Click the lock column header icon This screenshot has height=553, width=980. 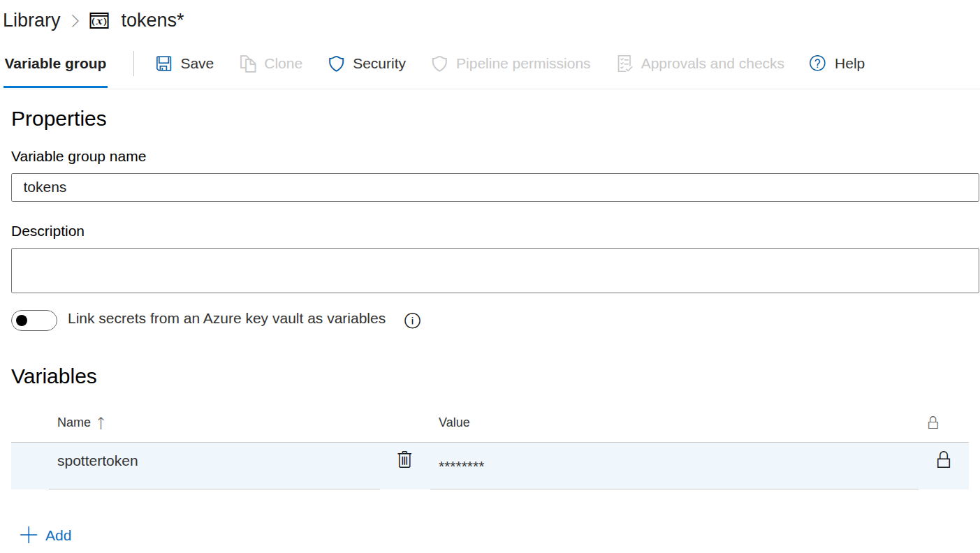(x=933, y=422)
